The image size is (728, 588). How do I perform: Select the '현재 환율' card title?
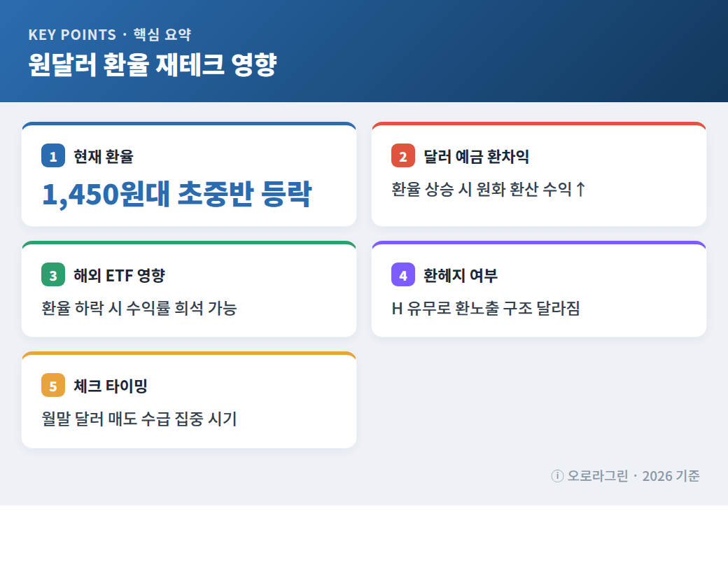tap(104, 157)
